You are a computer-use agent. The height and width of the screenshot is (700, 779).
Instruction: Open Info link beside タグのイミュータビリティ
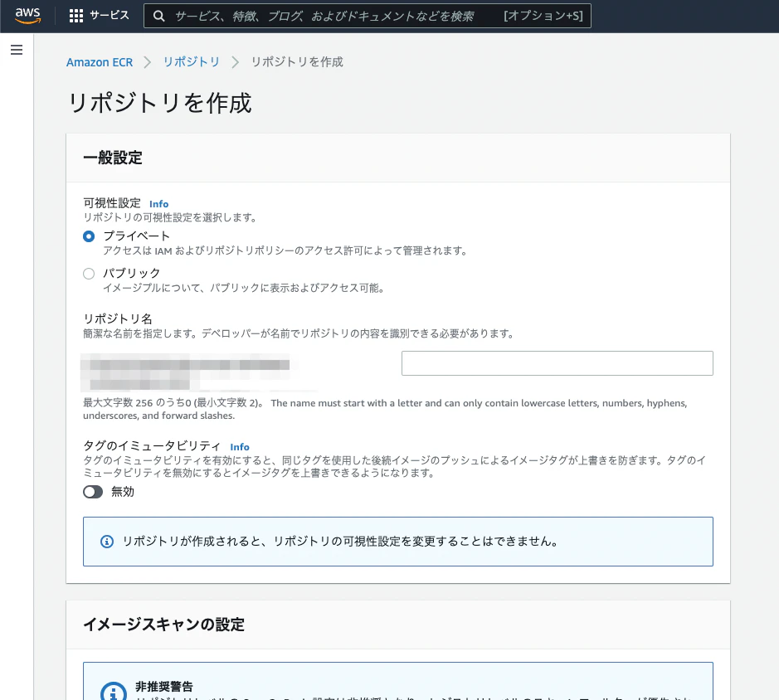[240, 447]
